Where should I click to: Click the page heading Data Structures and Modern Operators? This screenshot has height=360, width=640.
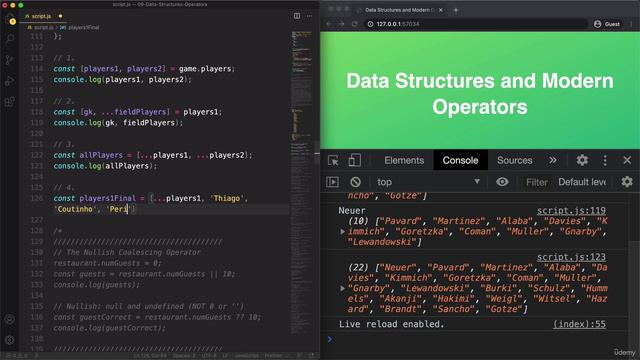[480, 94]
